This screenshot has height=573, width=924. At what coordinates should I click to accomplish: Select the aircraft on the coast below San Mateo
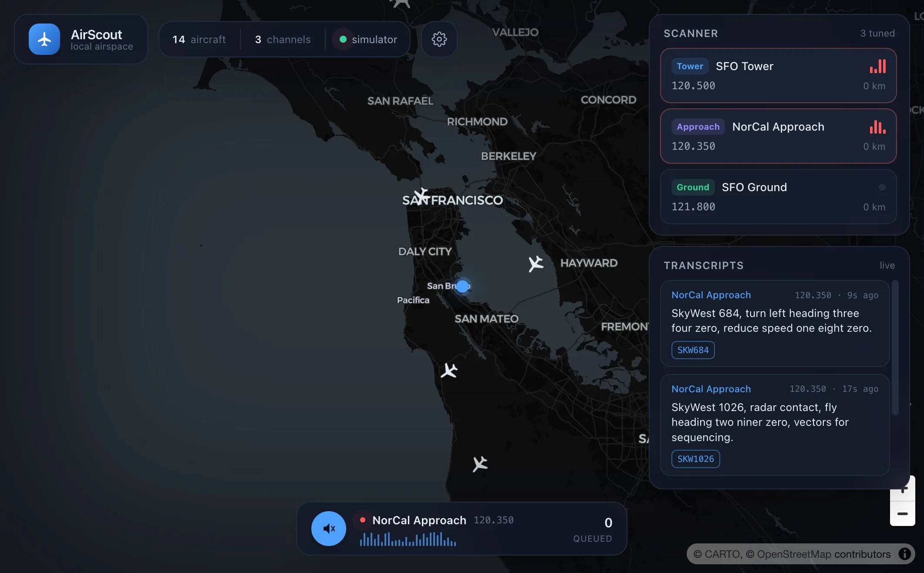tap(449, 371)
